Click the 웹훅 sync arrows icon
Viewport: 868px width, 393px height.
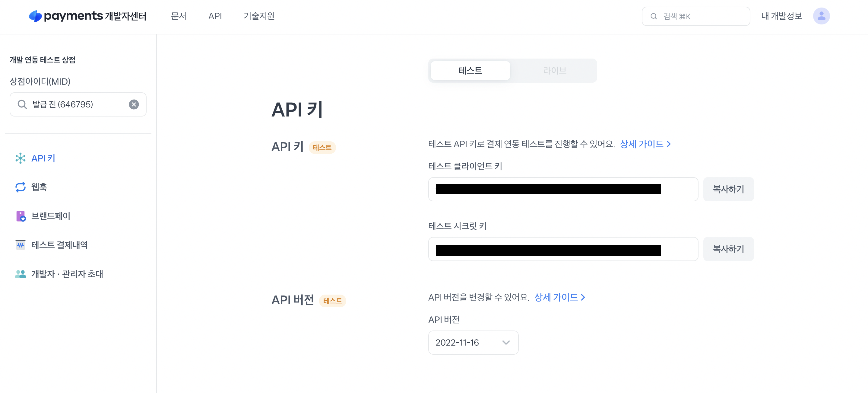pyautogui.click(x=21, y=187)
